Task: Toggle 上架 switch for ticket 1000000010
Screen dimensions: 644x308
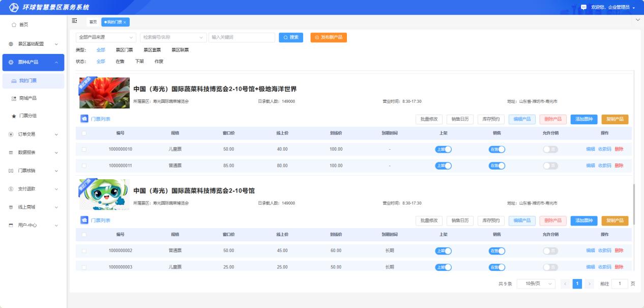Action: click(443, 149)
